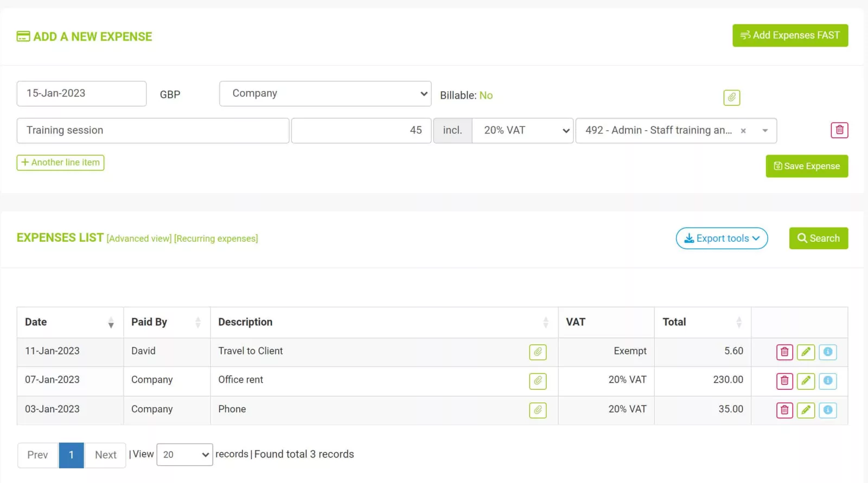Go to page 1
The image size is (868, 483).
(x=71, y=455)
